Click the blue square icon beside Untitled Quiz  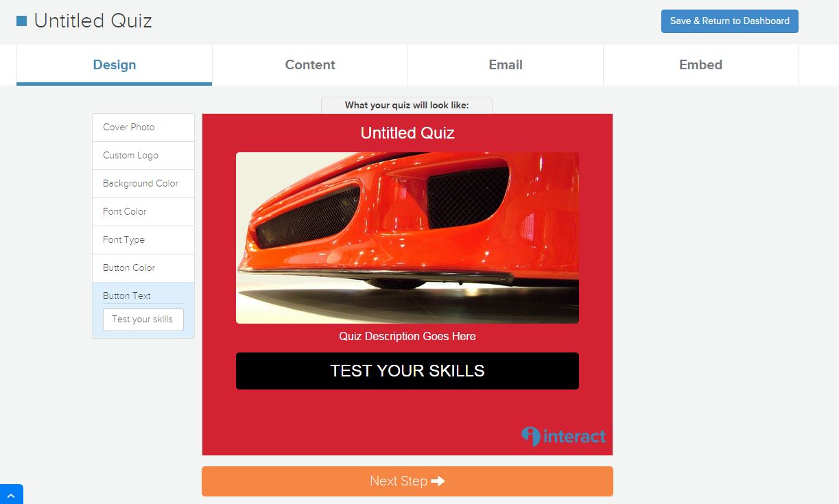click(21, 21)
